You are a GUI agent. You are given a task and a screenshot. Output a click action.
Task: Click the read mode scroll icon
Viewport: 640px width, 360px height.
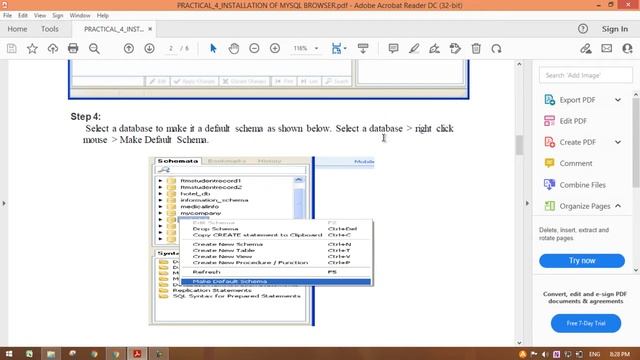point(363,49)
